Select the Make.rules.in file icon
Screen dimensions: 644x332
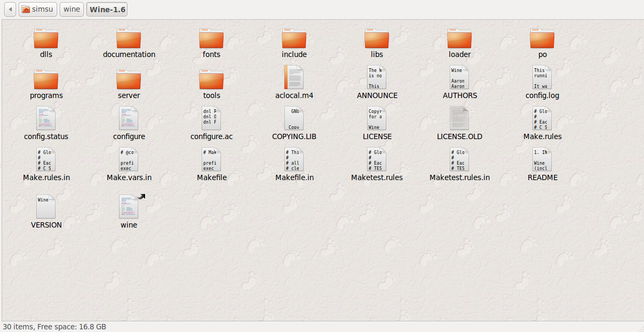click(x=46, y=159)
